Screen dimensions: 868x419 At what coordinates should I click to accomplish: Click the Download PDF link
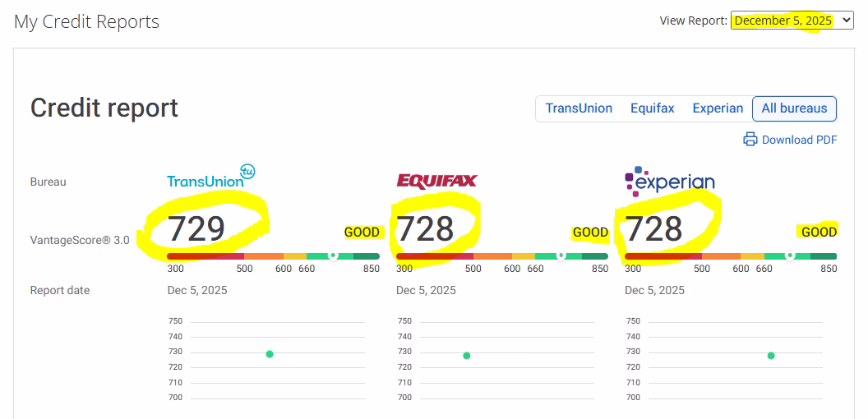point(799,140)
